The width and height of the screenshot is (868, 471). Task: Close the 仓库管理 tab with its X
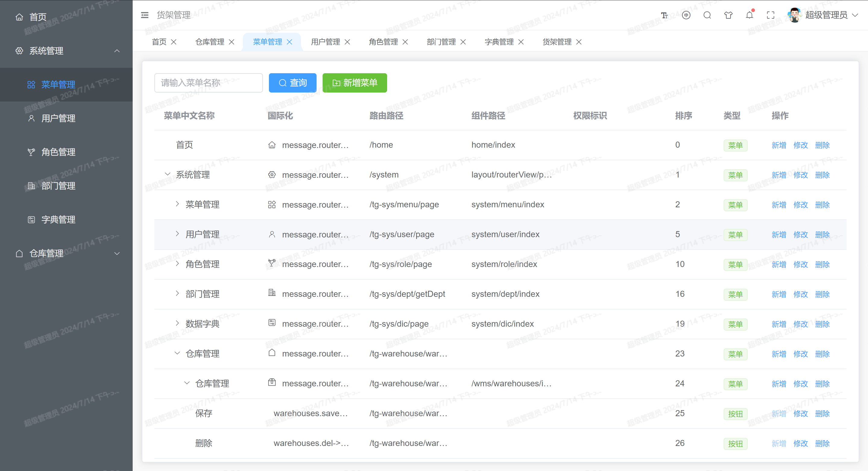tap(232, 42)
